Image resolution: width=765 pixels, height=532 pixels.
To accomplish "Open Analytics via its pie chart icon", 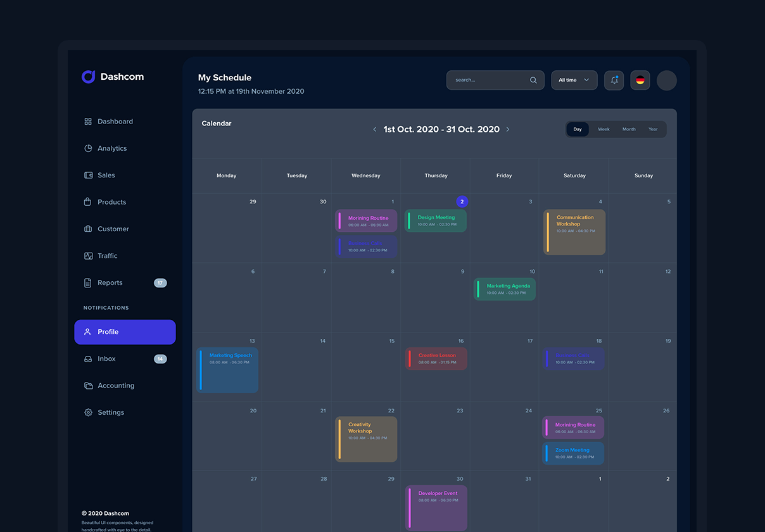I will (x=88, y=148).
